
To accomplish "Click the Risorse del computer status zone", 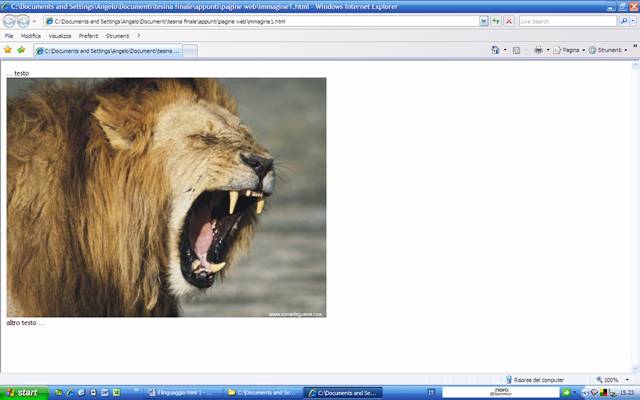I will (535, 380).
